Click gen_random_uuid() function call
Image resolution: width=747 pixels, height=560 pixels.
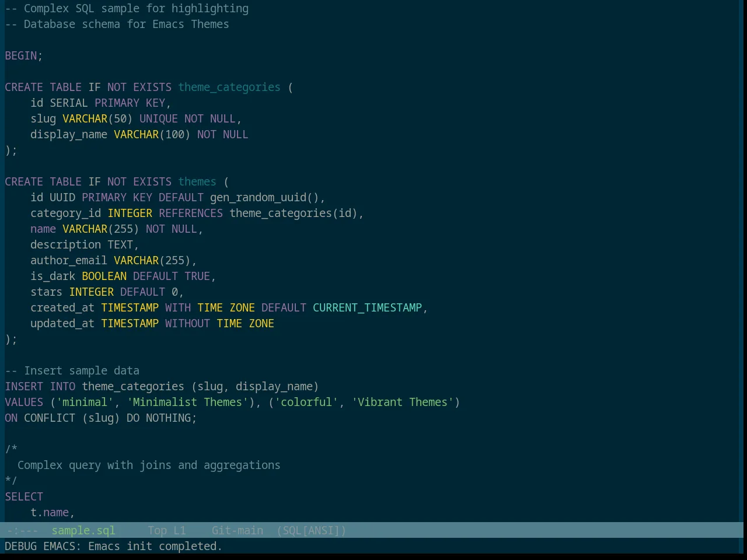point(264,197)
